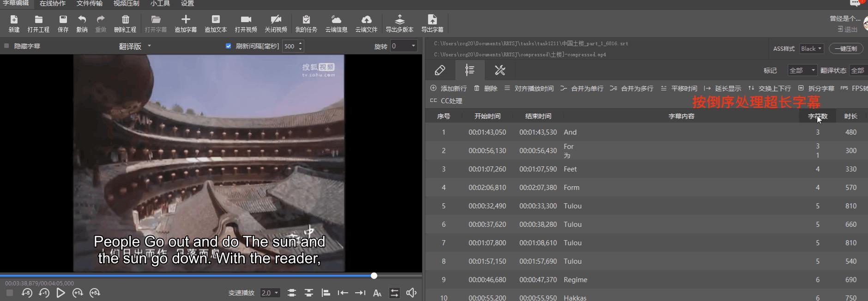Viewport: 868px width, 301px height.
Task: Open a project via 打开工程
Action: [38, 20]
